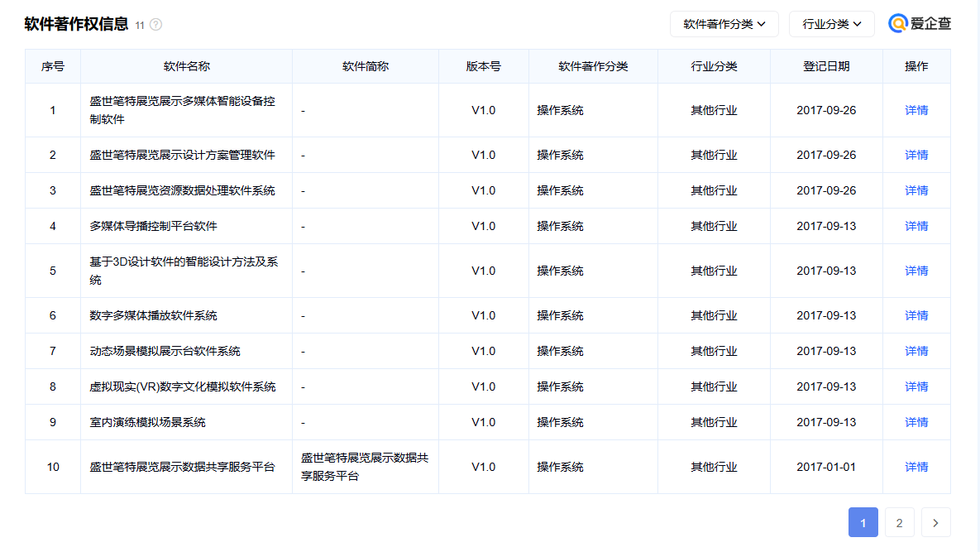The width and height of the screenshot is (980, 552).
Task: Click the 登记日期 column header
Action: (826, 66)
